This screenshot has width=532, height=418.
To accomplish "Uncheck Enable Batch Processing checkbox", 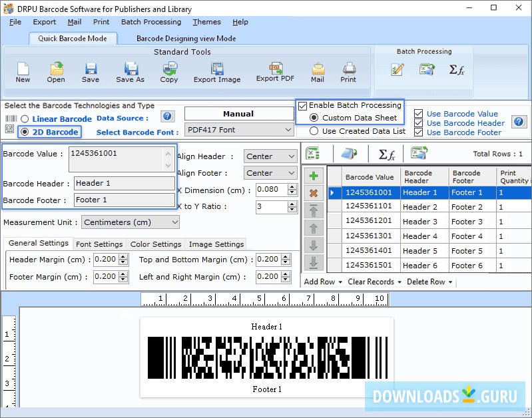I will [x=303, y=106].
